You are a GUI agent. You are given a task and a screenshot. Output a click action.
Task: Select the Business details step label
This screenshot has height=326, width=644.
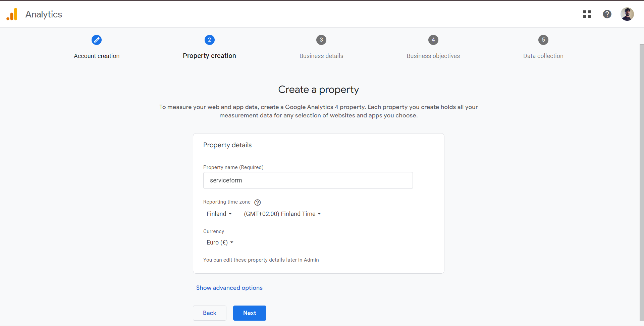coord(321,56)
